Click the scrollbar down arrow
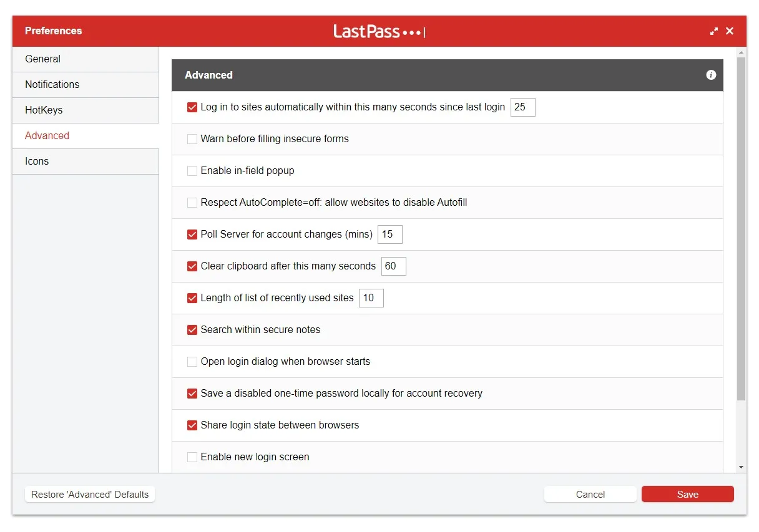Screen dimensions: 759x532 coord(741,467)
